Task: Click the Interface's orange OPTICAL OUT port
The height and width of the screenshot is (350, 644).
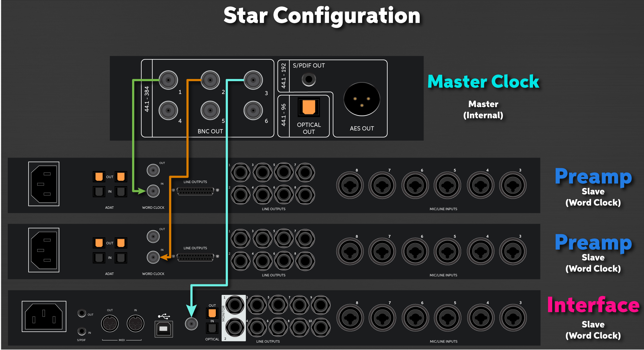Action: pos(212,313)
